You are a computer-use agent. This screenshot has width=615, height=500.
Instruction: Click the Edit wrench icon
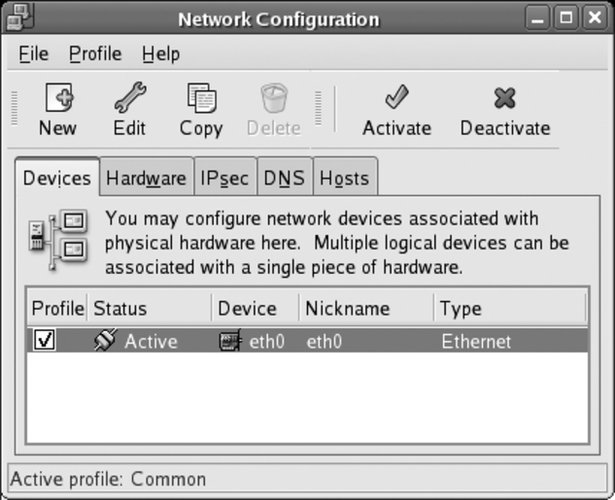pos(129,99)
